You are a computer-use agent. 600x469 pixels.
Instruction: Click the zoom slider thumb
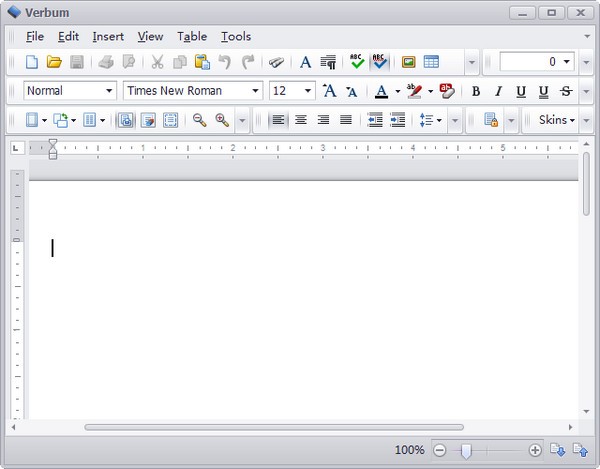point(466,451)
